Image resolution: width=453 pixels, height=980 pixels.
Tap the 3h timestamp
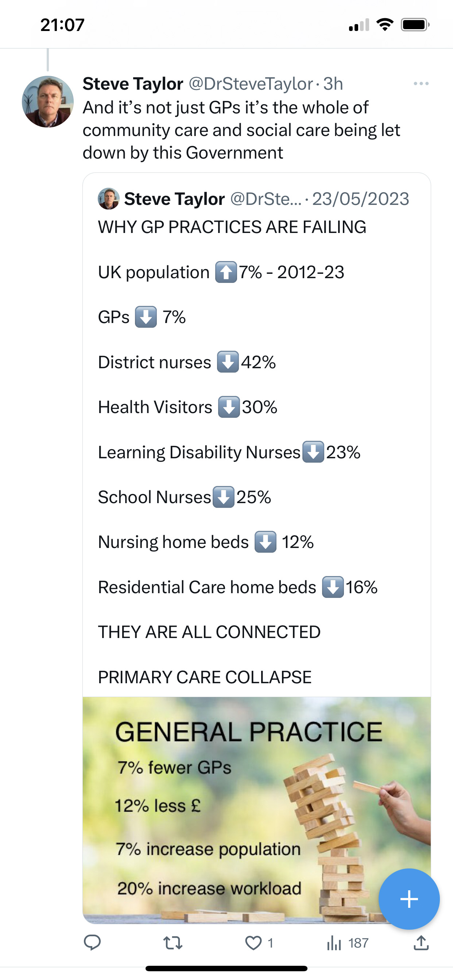[333, 84]
